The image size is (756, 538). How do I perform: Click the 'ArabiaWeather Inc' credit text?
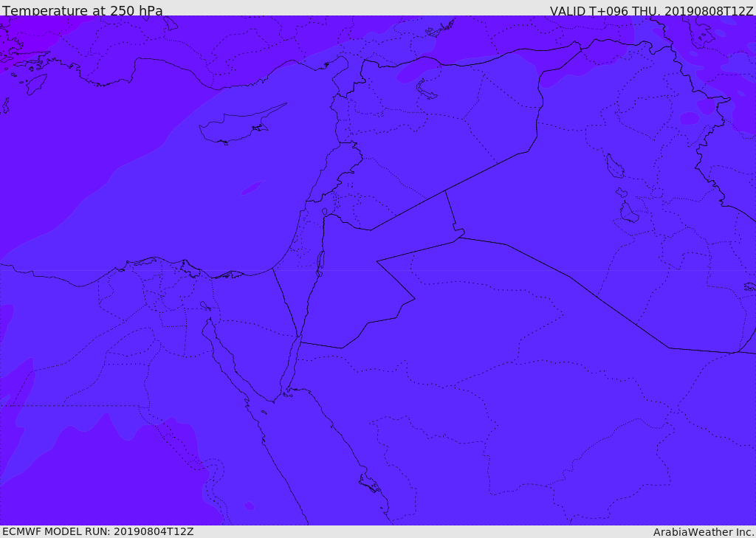[x=704, y=532]
